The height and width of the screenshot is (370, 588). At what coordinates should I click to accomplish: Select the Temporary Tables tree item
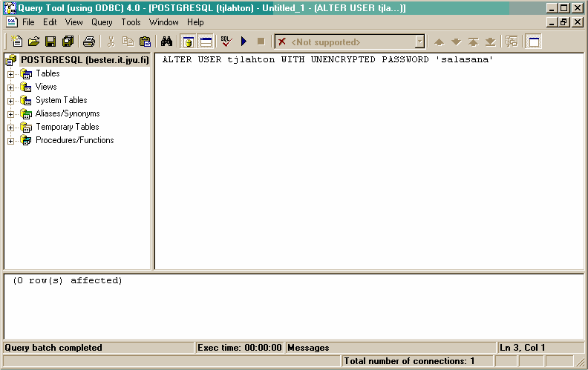[x=68, y=127]
